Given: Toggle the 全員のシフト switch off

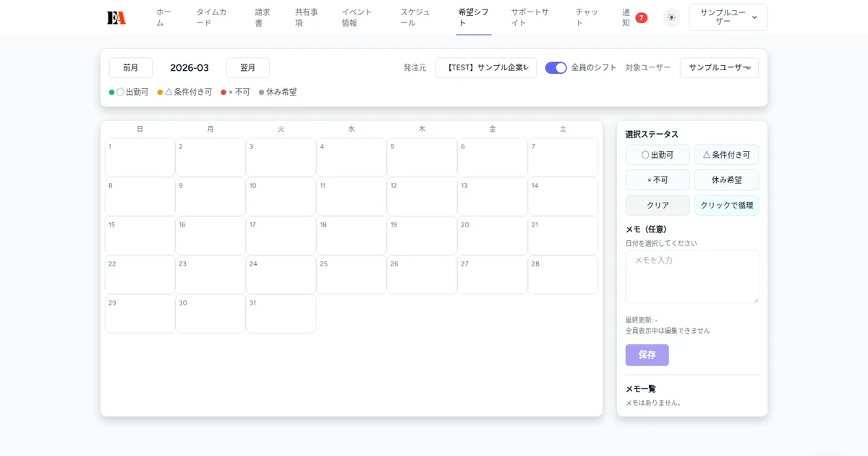Looking at the screenshot, I should [x=556, y=67].
